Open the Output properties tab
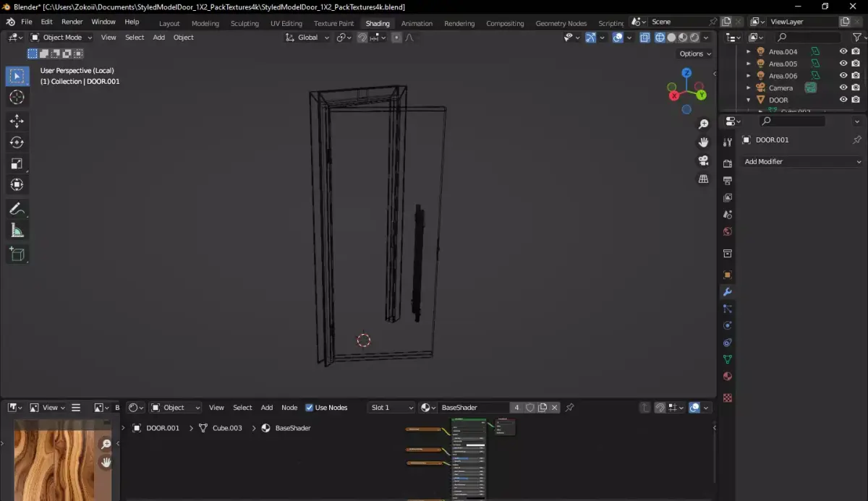Image resolution: width=868 pixels, height=501 pixels. 728,180
